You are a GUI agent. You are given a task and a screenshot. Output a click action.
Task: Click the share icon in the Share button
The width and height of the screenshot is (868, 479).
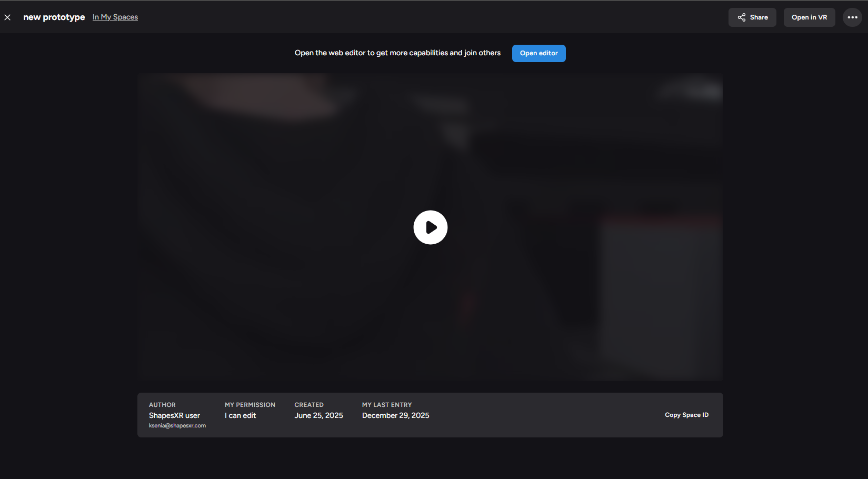(741, 17)
